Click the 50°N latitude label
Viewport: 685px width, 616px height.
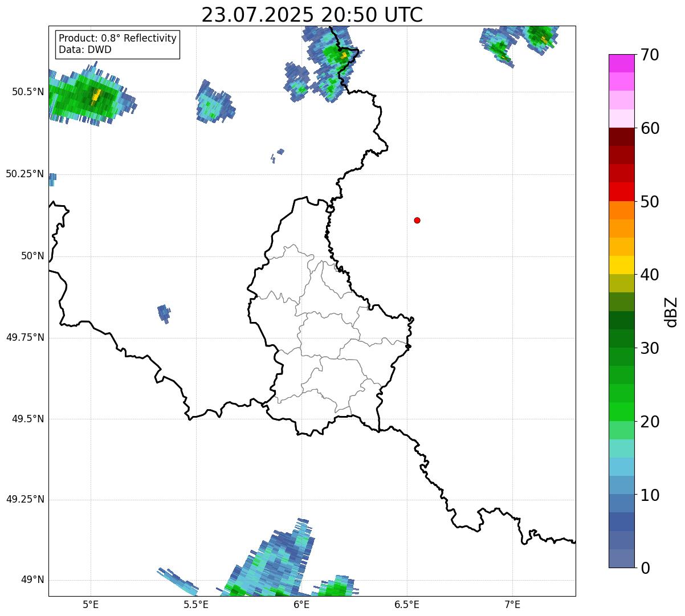coord(32,256)
